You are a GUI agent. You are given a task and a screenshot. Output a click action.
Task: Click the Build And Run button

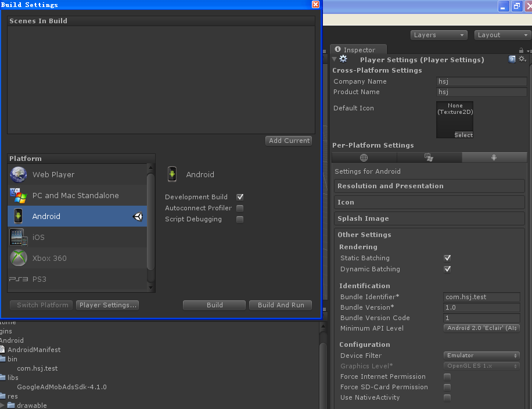pyautogui.click(x=281, y=305)
